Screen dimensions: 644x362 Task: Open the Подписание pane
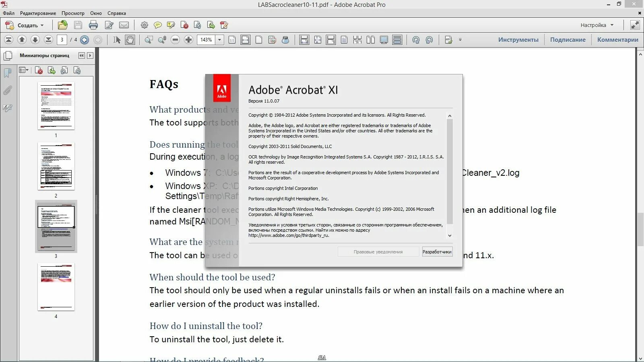pos(568,39)
